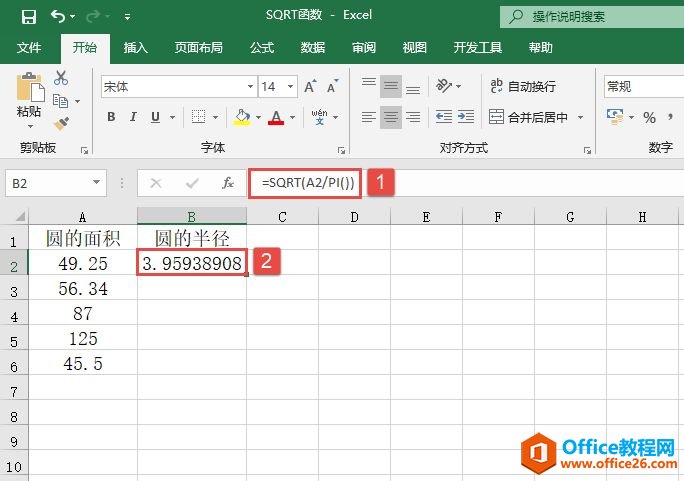The image size is (684, 481).
Task: Toggle the Center horizontal alignment icon
Action: (390, 117)
